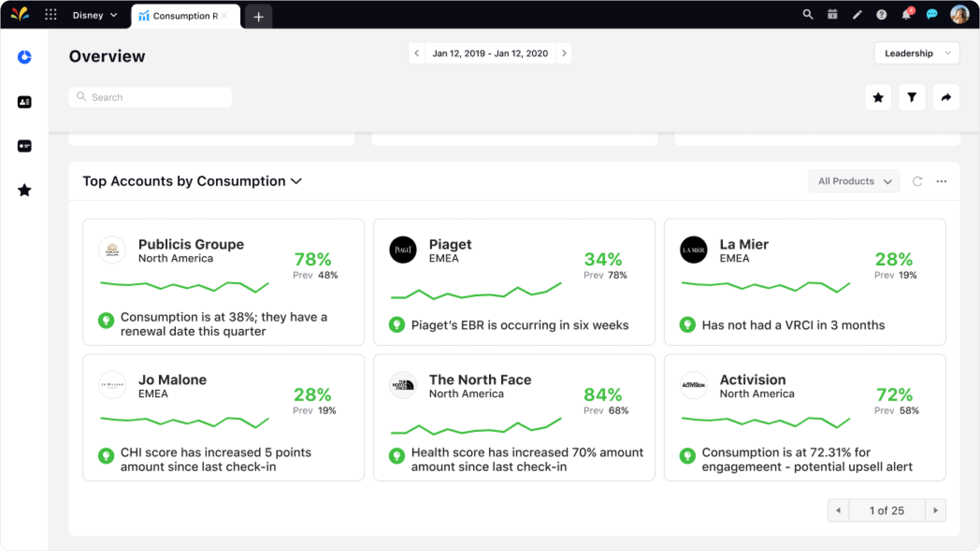Open the filter funnel button

(x=912, y=97)
